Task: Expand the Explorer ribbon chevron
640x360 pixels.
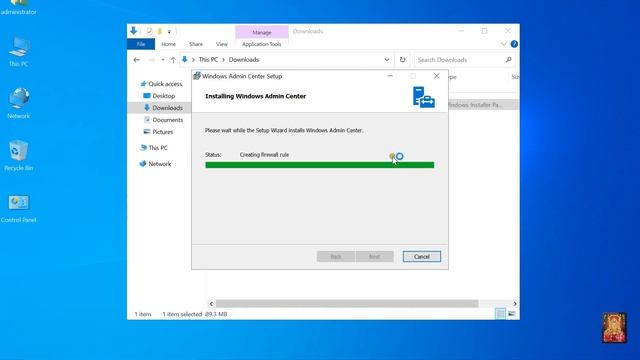Action: 503,44
